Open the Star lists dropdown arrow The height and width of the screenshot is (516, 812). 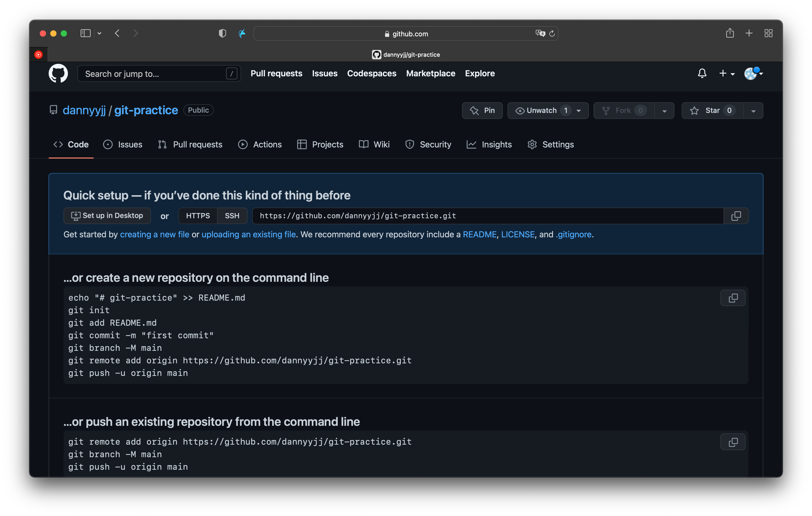(753, 111)
